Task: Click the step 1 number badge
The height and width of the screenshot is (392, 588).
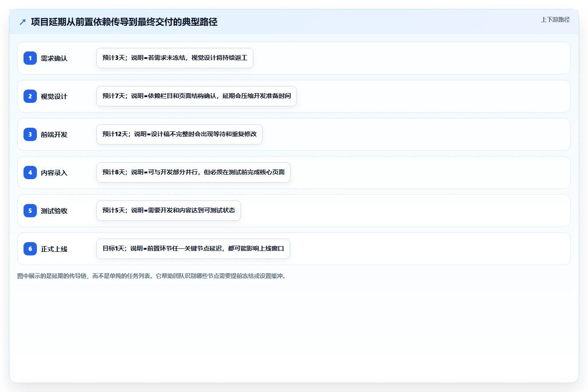Action: pos(30,58)
